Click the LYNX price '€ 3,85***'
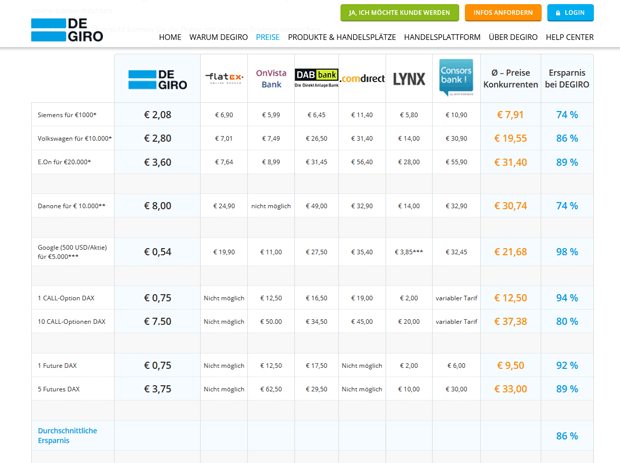Viewport: 620px width, 463px height. (409, 252)
